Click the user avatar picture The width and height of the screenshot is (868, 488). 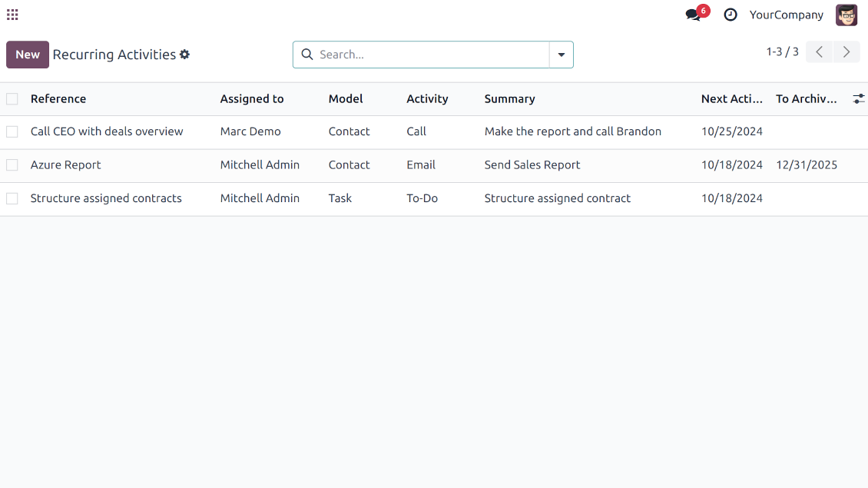846,15
